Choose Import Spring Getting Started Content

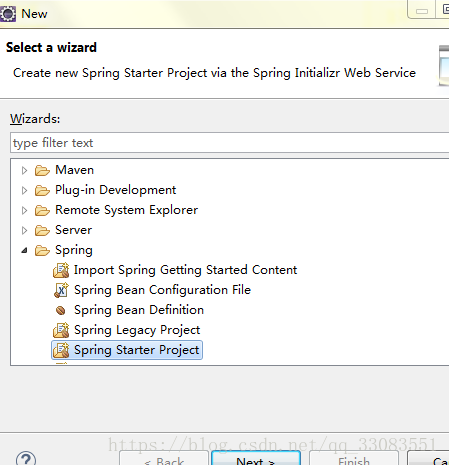[x=185, y=270]
